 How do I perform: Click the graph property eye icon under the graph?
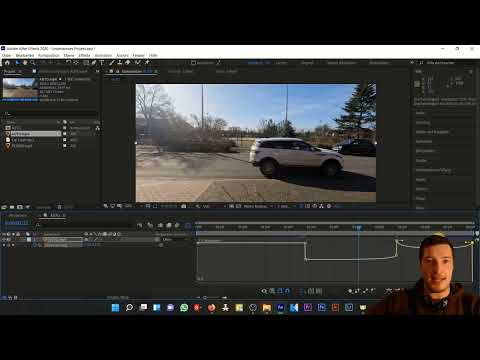[264, 291]
